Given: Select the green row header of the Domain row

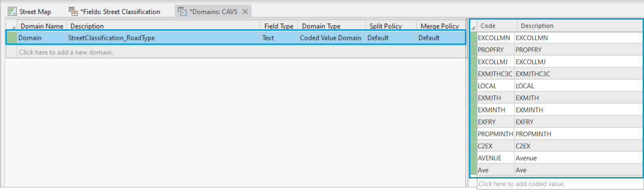Looking at the screenshot, I should (11, 38).
